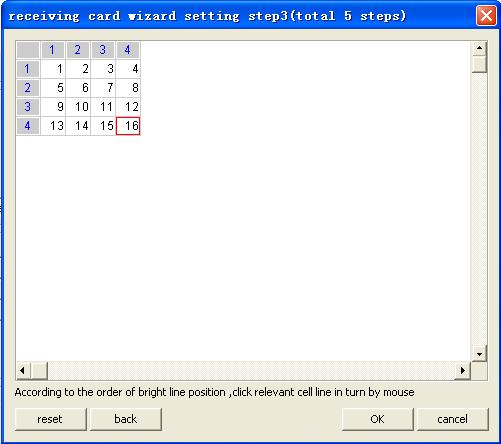Click column header 3 of the grid
Screen dimensions: 501x444
103,50
